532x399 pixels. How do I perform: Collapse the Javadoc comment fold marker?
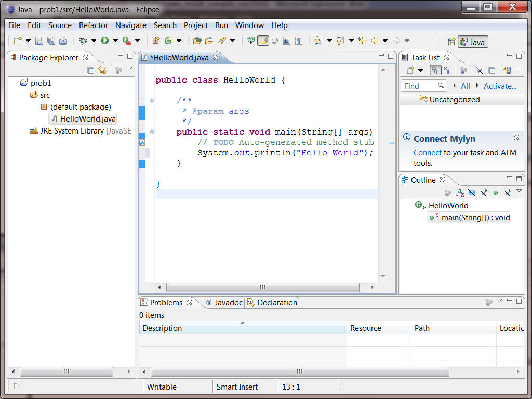152,100
